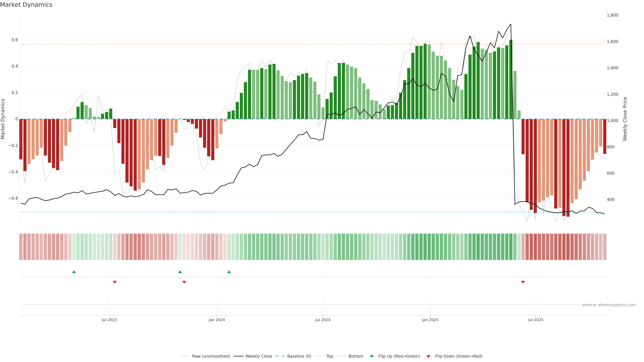Viewport: 644px width, 362px height.
Task: Click the first green Flip Up triangle marker
Action: [74, 272]
